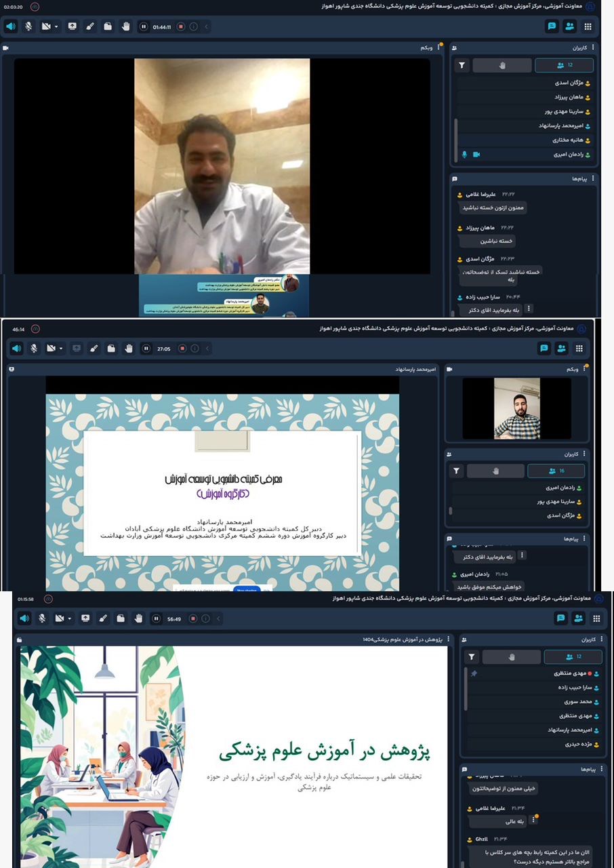The height and width of the screenshot is (868, 614).
Task: Pause the recording at 01:44:11
Action: tap(144, 26)
